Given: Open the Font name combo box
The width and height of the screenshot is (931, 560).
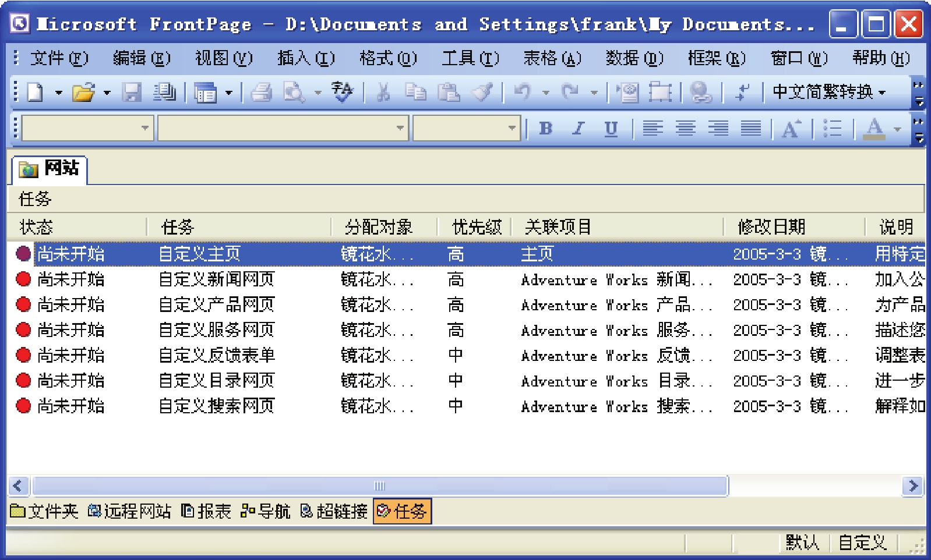Looking at the screenshot, I should click(283, 128).
